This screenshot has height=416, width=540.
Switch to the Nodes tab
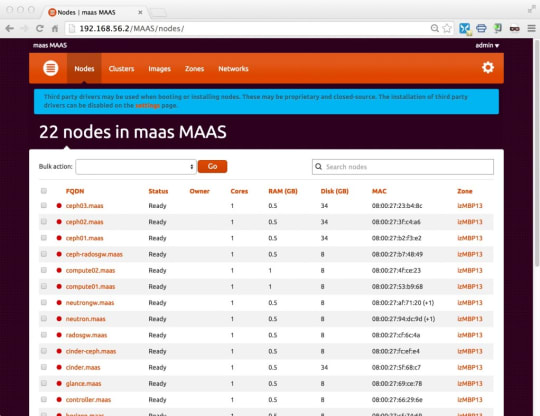(84, 69)
